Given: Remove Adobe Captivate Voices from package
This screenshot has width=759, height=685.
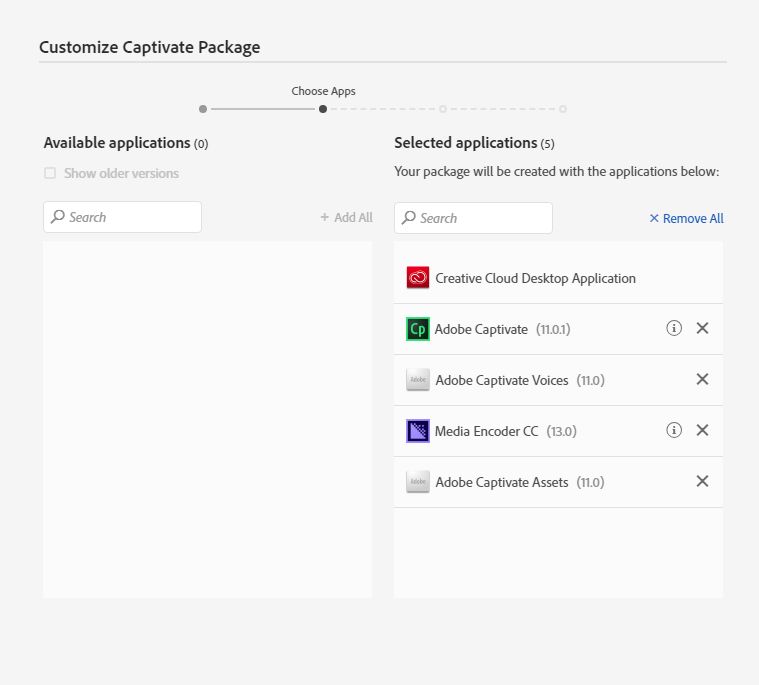Looking at the screenshot, I should tap(702, 379).
